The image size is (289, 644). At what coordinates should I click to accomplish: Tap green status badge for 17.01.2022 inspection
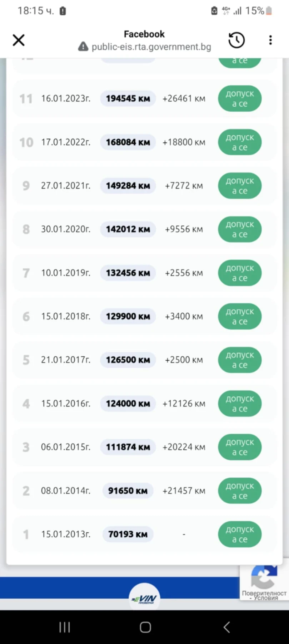[x=240, y=142]
